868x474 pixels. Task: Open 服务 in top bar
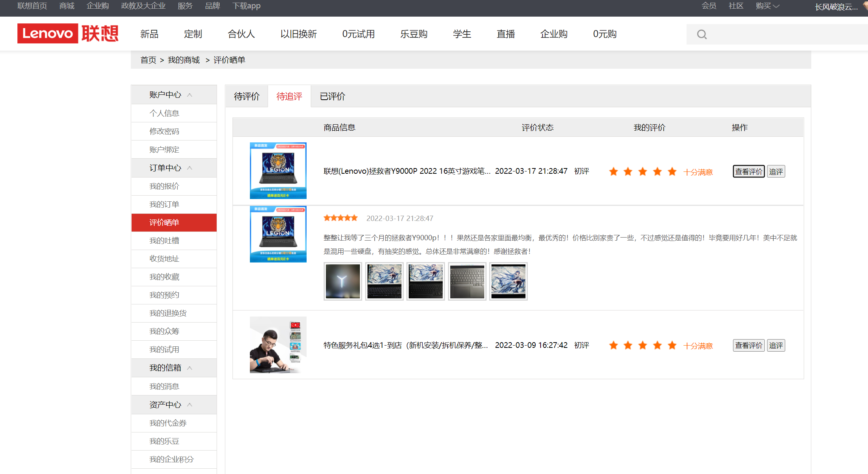[185, 6]
